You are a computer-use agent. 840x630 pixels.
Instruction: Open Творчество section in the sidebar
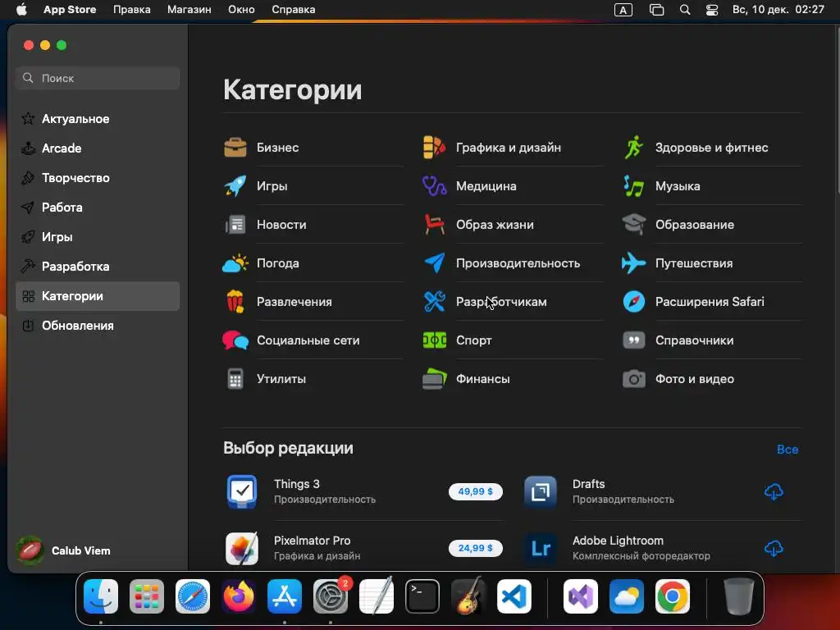(x=98, y=178)
